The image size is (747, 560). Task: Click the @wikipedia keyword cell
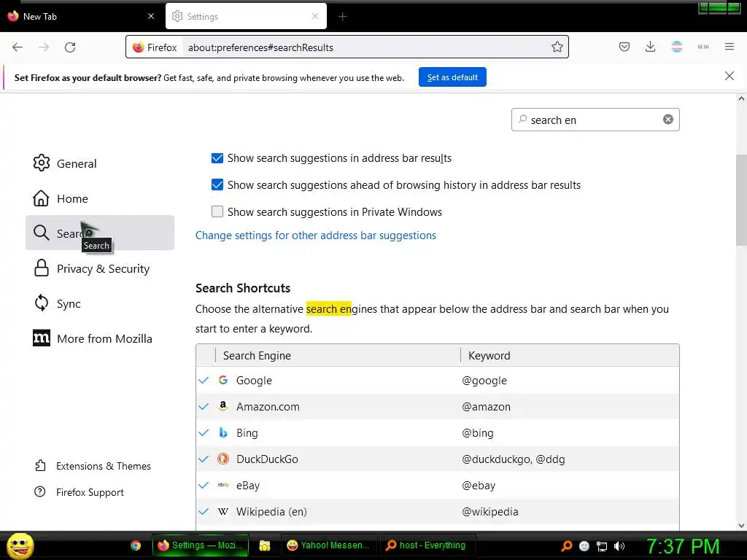[489, 511]
